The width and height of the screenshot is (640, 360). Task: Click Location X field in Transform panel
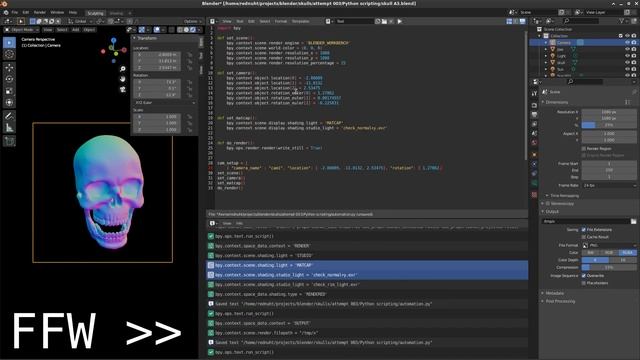[x=157, y=55]
